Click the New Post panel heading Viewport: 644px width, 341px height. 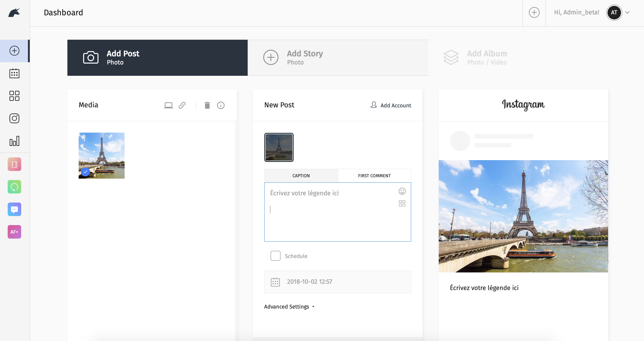click(279, 105)
